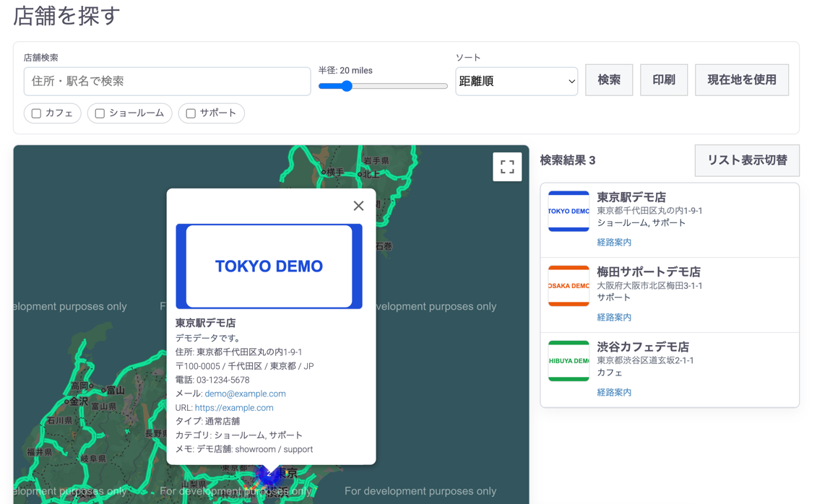Click the 金沢 city label on map
Viewport: 817px width, 504px height.
click(79, 401)
